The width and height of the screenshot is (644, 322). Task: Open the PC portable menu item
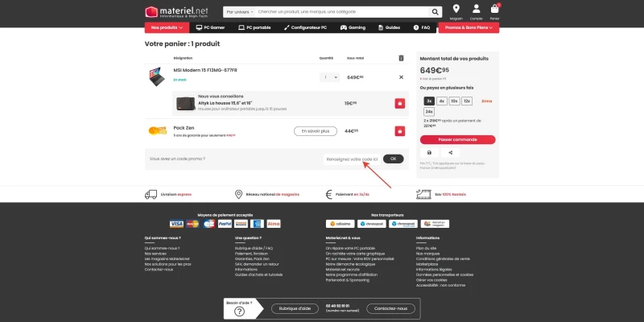[254, 27]
